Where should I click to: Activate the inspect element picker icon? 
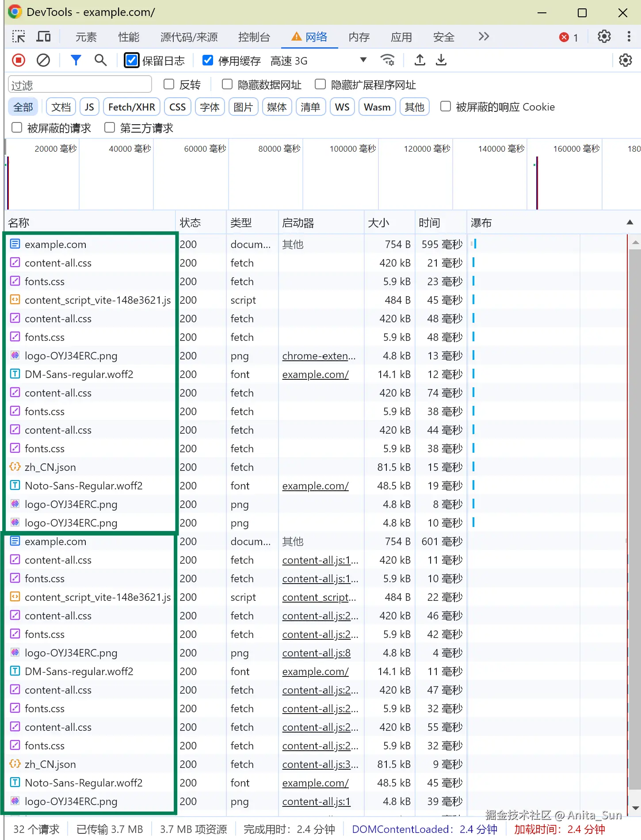click(x=19, y=37)
